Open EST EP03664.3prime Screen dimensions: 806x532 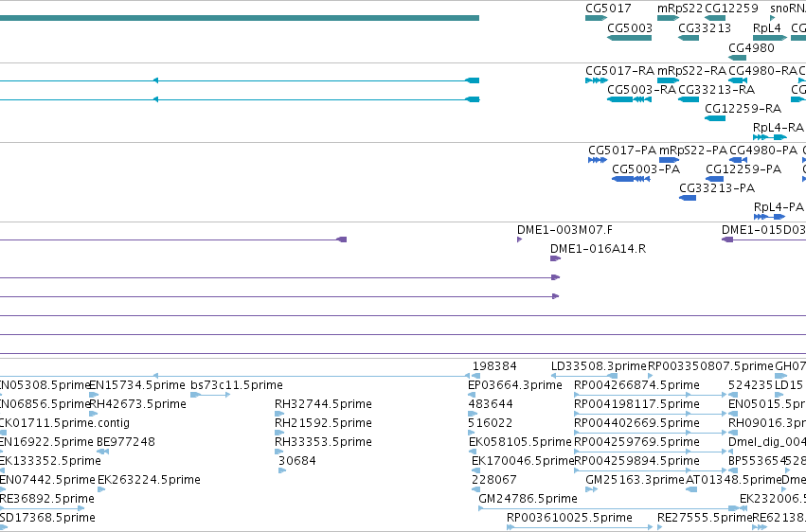pos(514,385)
